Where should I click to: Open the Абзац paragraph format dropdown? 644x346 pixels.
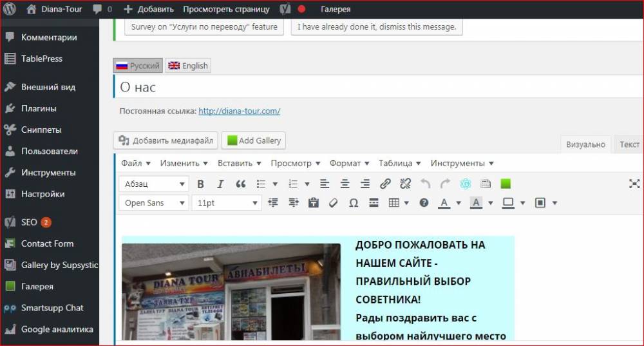[154, 184]
